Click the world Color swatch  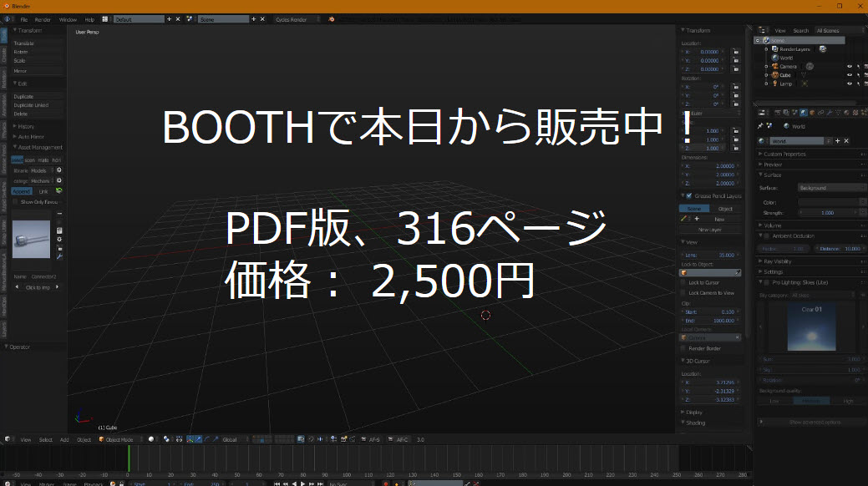point(828,203)
